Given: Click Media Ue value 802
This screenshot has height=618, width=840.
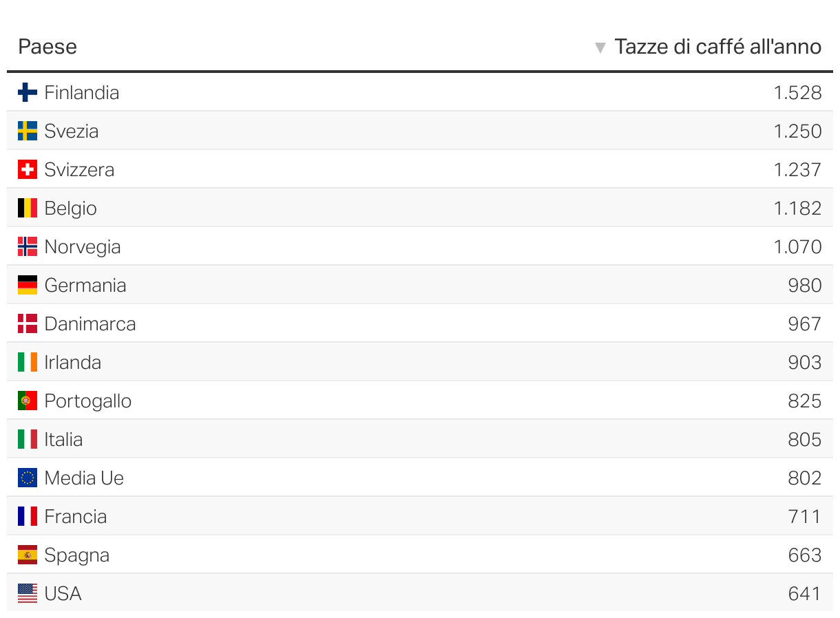Looking at the screenshot, I should coord(805,478).
